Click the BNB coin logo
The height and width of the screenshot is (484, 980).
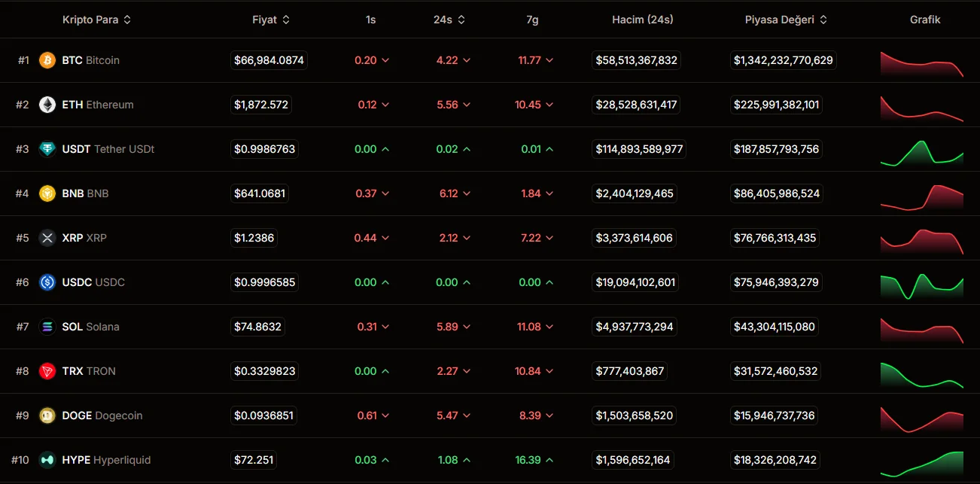pos(47,193)
